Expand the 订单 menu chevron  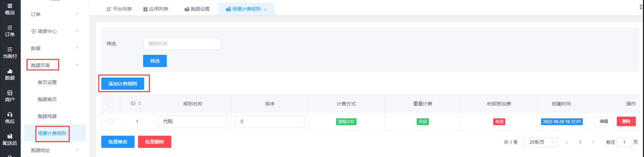click(x=77, y=14)
